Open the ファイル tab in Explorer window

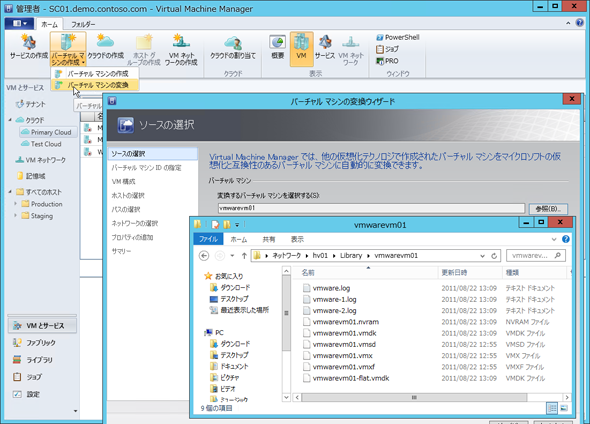point(208,239)
